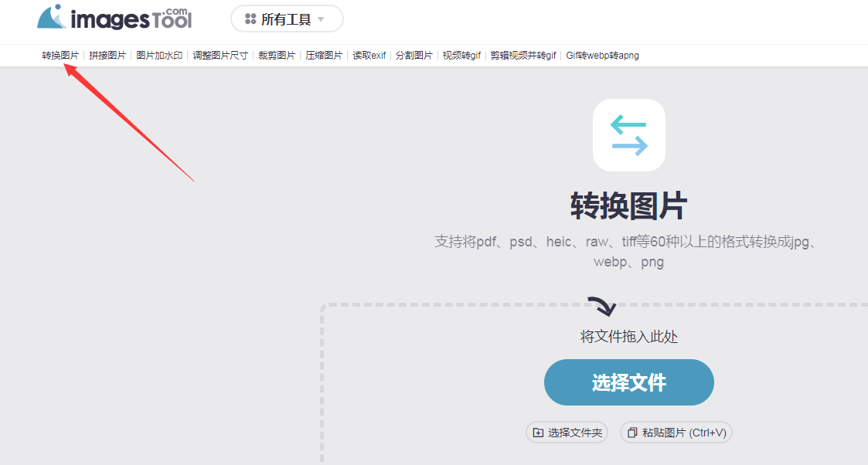Choose the 选择文件夹 folder option
Image resolution: width=868 pixels, height=465 pixels.
(567, 433)
